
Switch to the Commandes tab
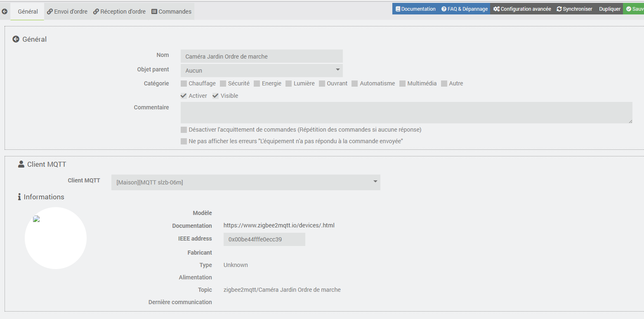point(172,12)
